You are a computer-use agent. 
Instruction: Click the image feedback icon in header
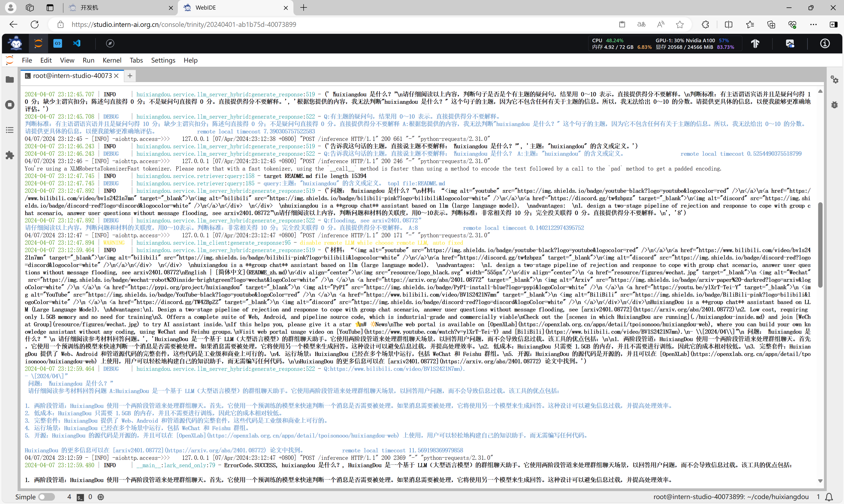pyautogui.click(x=790, y=43)
